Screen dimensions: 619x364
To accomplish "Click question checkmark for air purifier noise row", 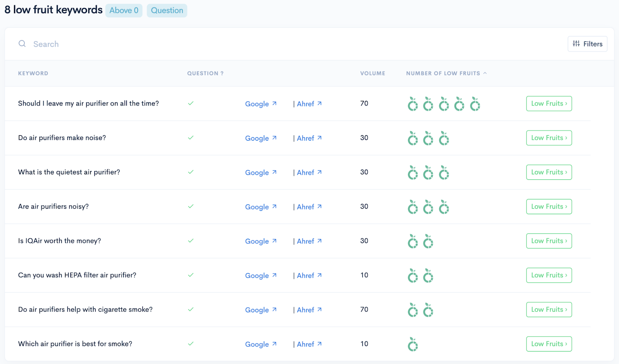I will (x=191, y=138).
